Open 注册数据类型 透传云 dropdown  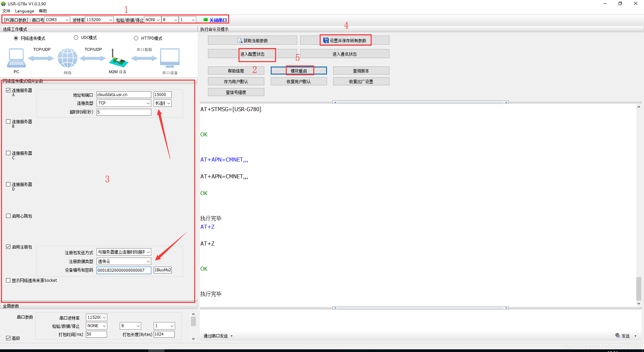coord(124,261)
